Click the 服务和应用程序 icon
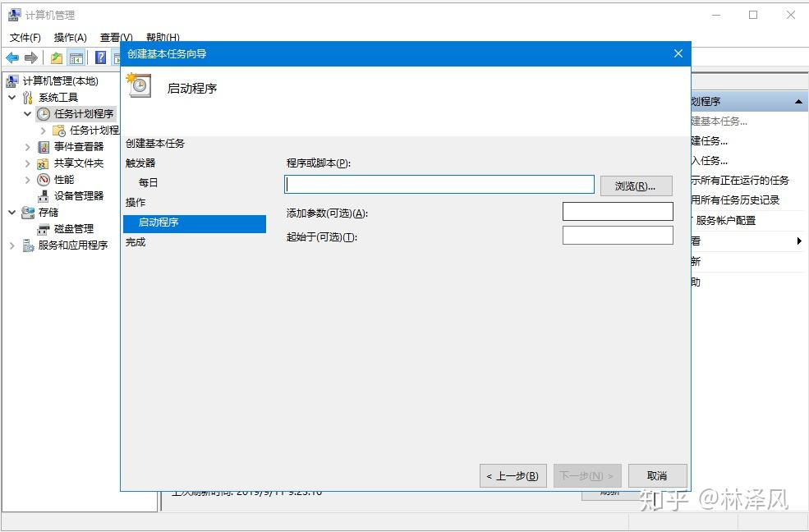809x532 pixels. [x=28, y=245]
